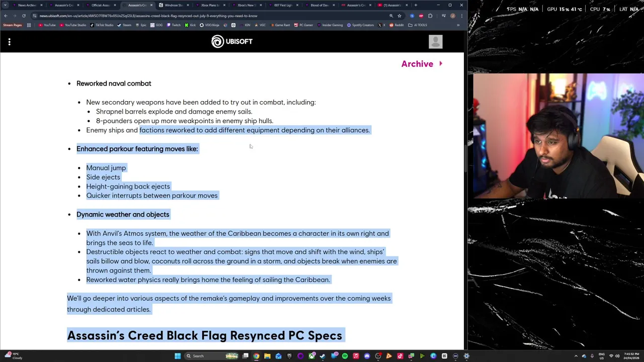Expand the tab search dropdown arrow
Image resolution: width=644 pixels, height=362 pixels.
6,5
